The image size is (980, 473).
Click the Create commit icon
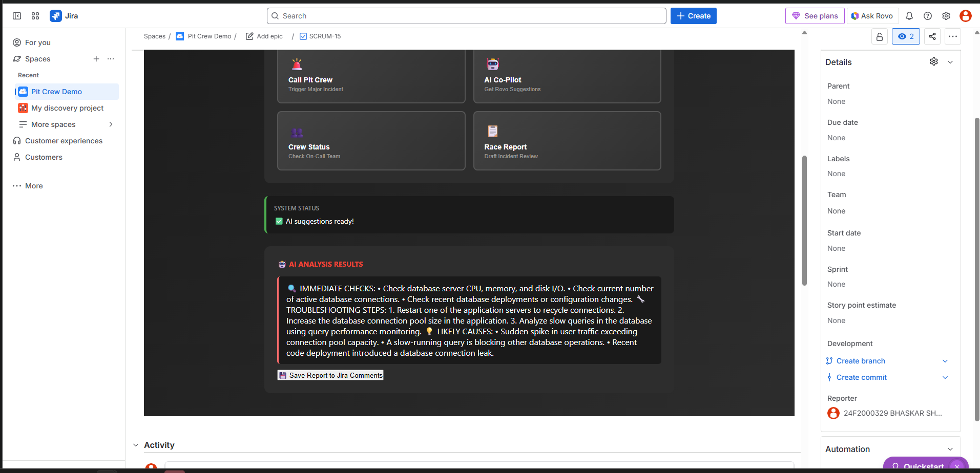829,377
